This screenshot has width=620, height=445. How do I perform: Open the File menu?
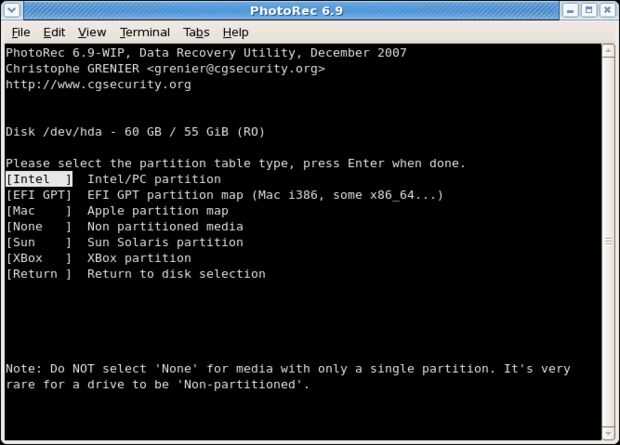tap(20, 32)
